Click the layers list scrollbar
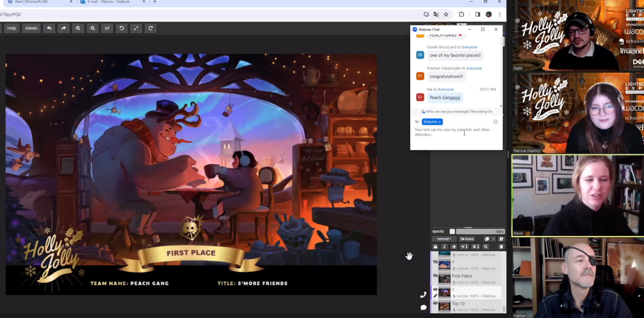This screenshot has width=644, height=318. pyautogui.click(x=504, y=309)
